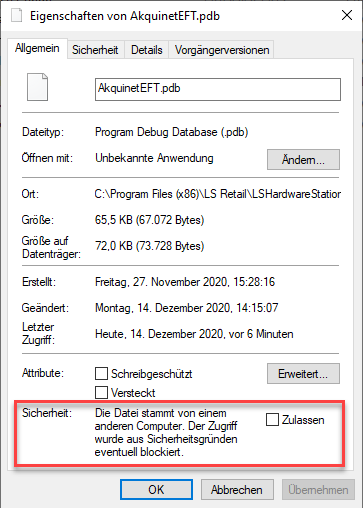
Task: Check the Zulassen security checkbox
Action: tap(272, 420)
